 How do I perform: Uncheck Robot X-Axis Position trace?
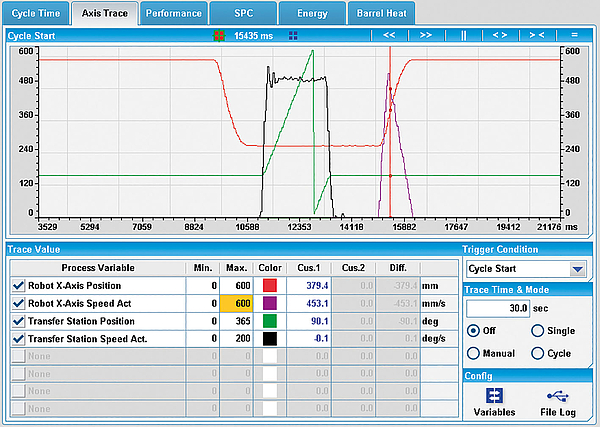pos(18,285)
